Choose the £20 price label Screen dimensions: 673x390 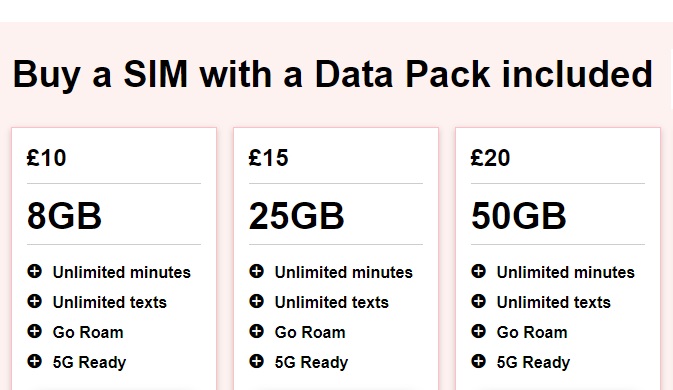coord(490,157)
